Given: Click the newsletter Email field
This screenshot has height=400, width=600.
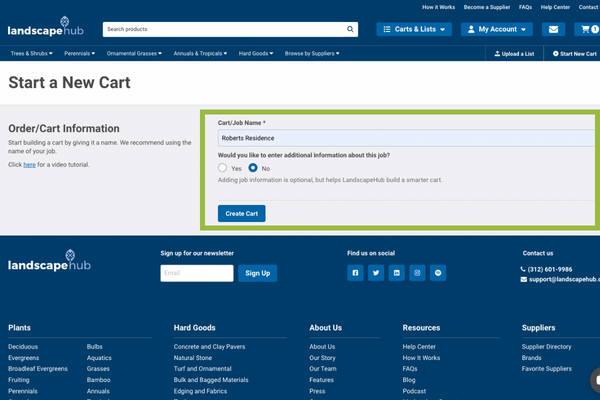Looking at the screenshot, I should click(197, 273).
